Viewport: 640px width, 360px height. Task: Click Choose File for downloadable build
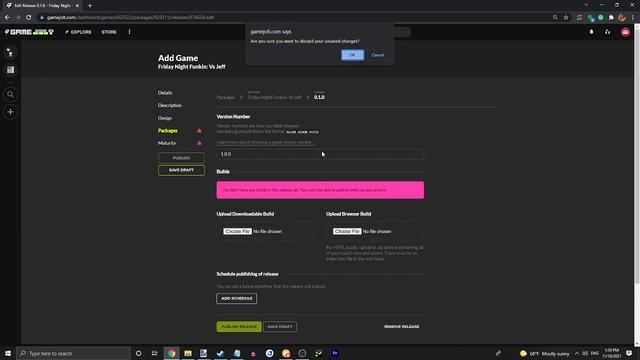238,231
